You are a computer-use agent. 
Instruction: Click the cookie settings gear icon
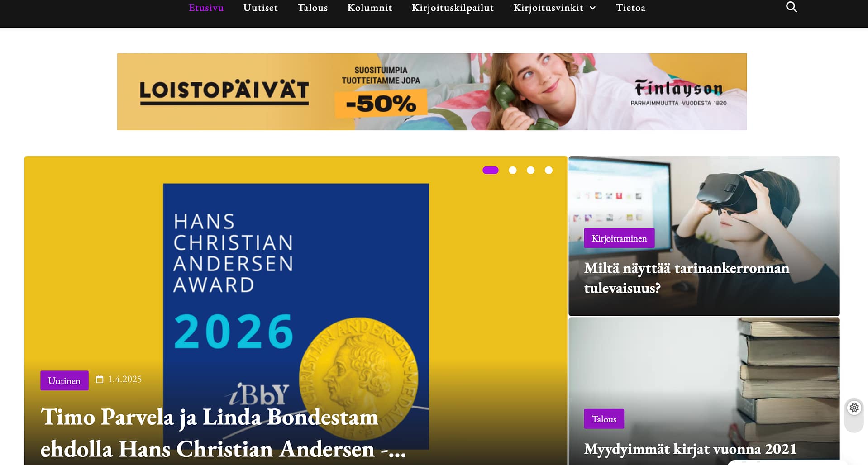click(x=854, y=408)
